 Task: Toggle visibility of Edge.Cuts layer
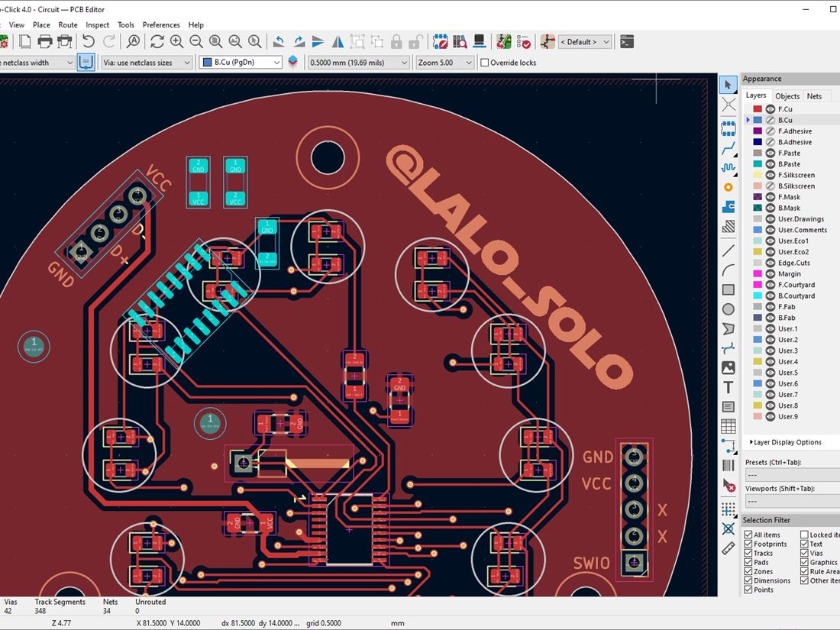click(771, 263)
